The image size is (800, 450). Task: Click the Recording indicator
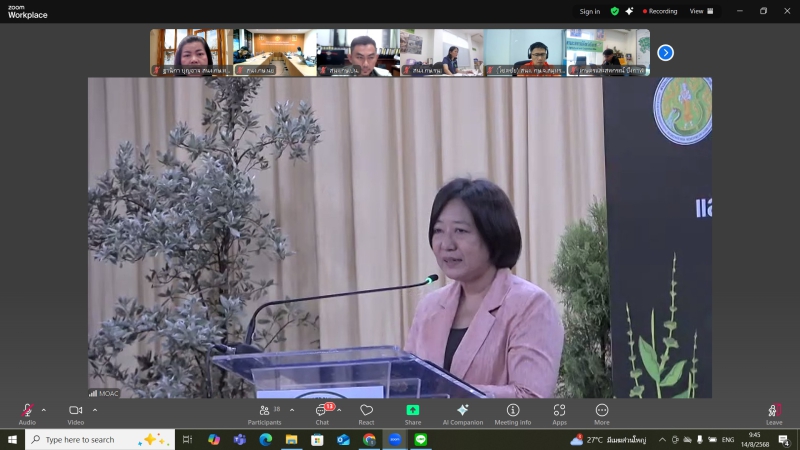pyautogui.click(x=660, y=11)
